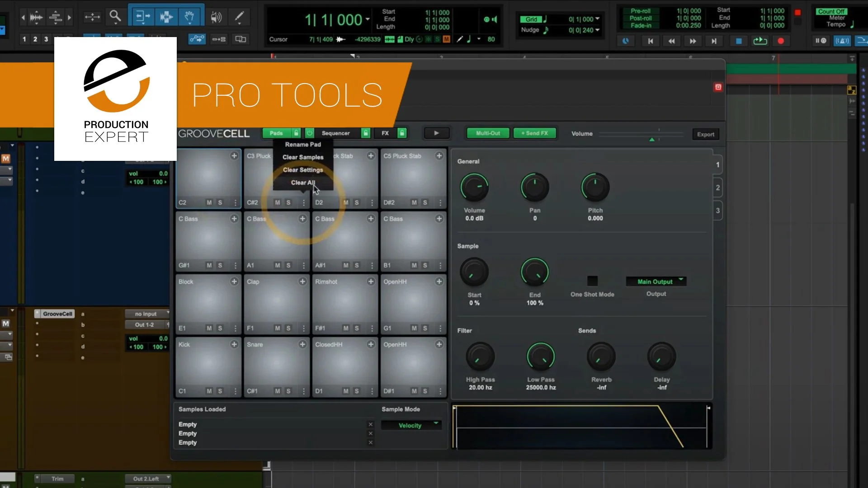This screenshot has height=488, width=868.
Task: Open the Velocity sample mode dropdown
Action: coord(411,425)
